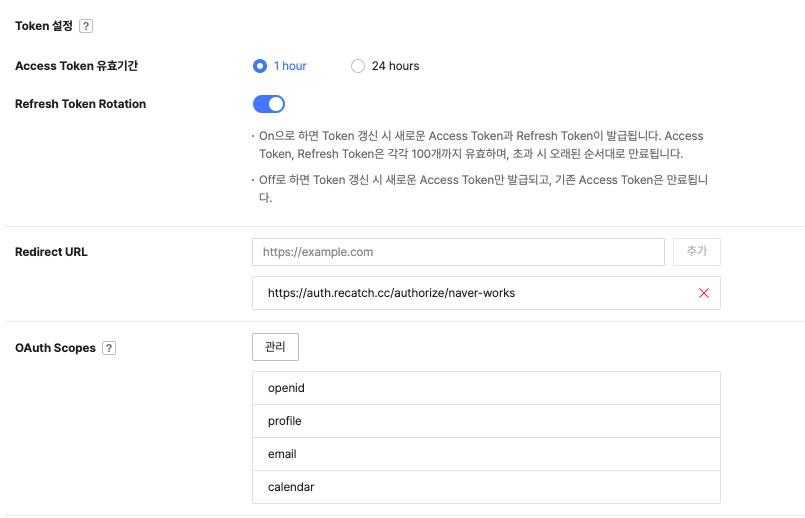Delete the auth.recatch.cc redirect URL with red X
Screen dimensions: 805x518
[704, 293]
